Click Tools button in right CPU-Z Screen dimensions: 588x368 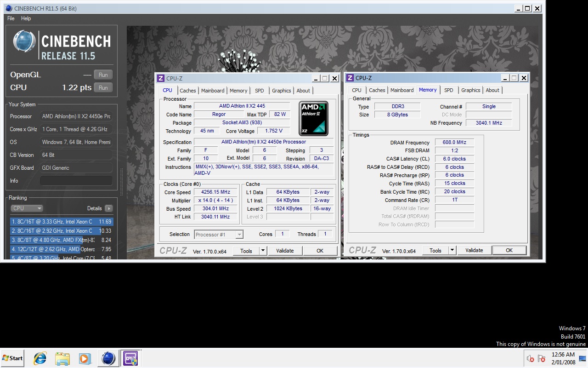click(x=435, y=251)
